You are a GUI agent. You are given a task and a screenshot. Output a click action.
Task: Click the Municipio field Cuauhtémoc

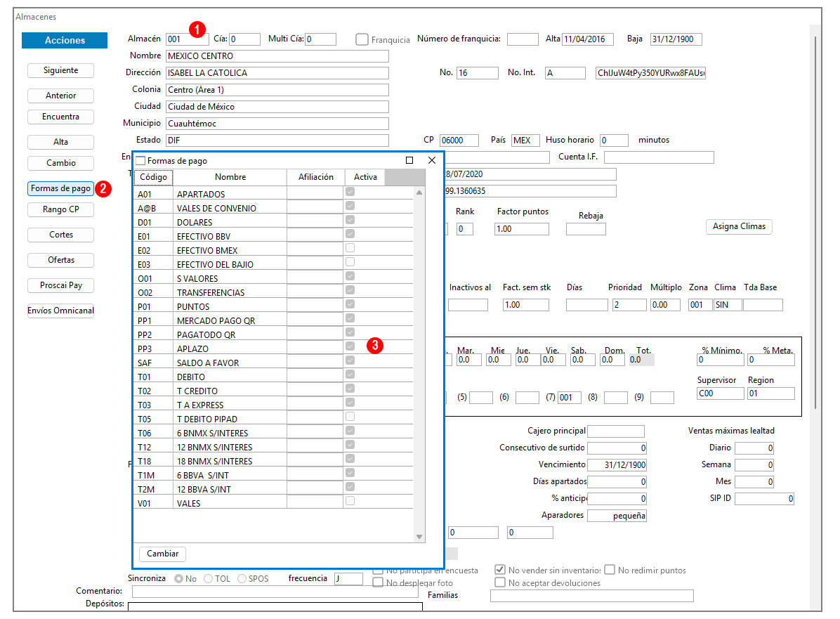pos(277,123)
